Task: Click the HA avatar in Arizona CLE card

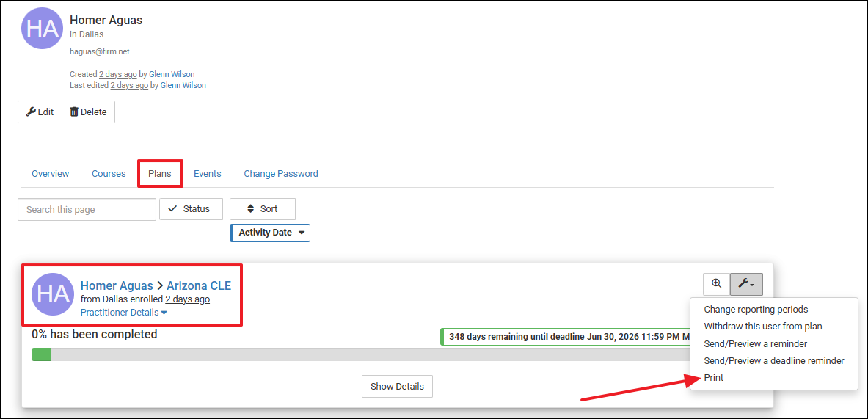Action: [x=53, y=294]
